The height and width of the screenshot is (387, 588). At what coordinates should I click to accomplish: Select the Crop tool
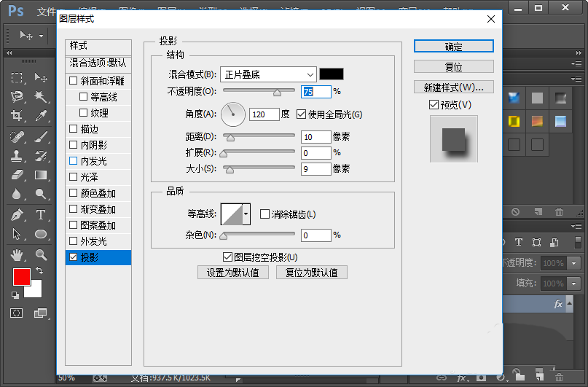click(17, 115)
